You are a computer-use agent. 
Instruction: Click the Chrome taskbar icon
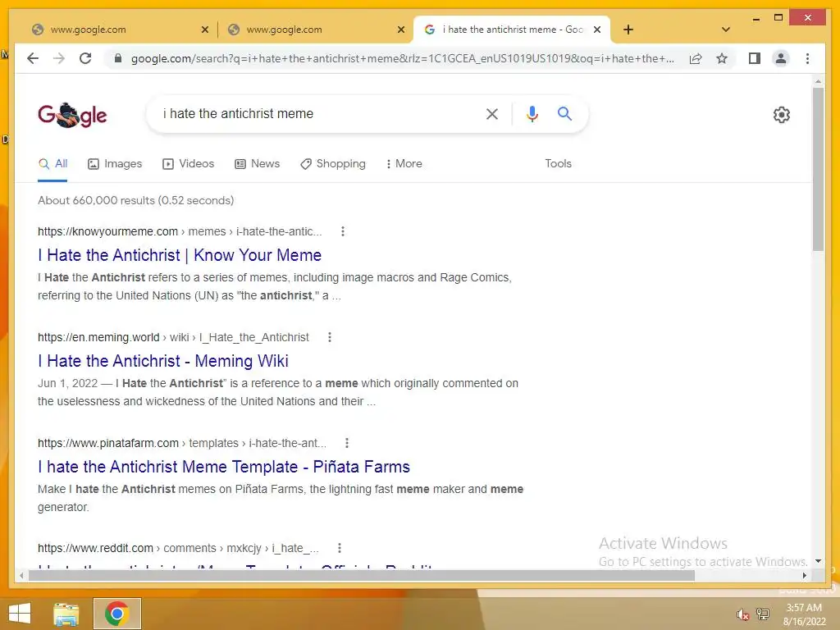(x=117, y=614)
